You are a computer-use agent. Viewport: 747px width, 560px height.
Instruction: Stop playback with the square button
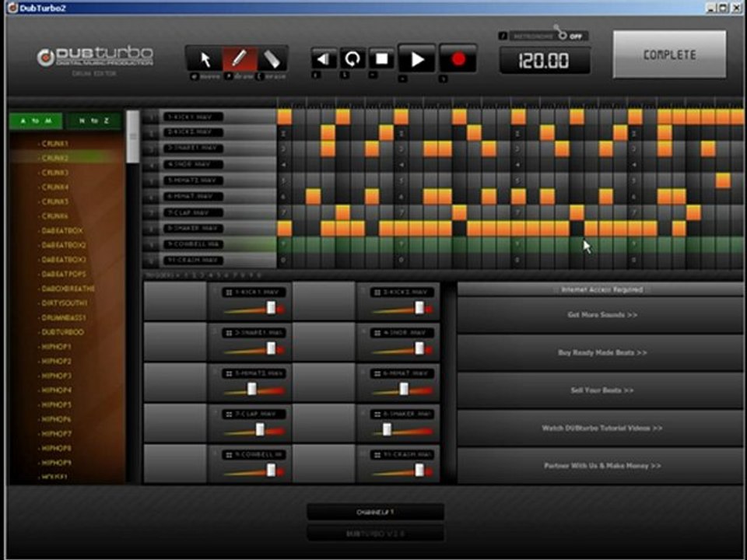381,59
